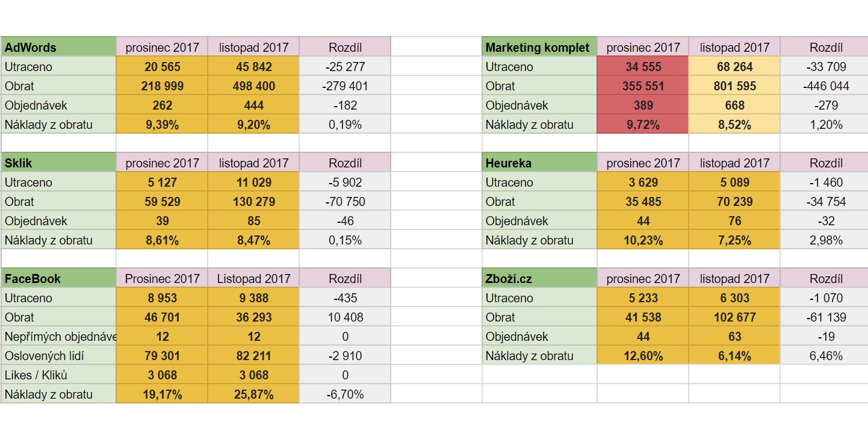Click the red cell showing 34 555
The height and width of the screenshot is (439, 868).
tap(643, 66)
